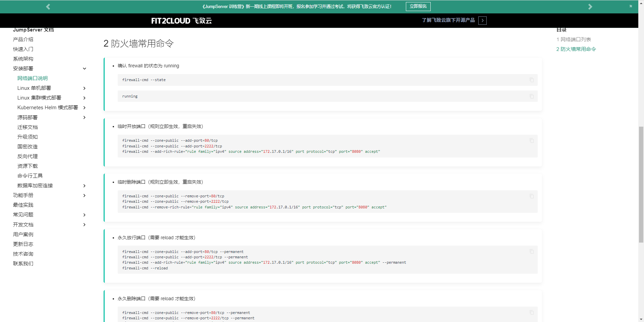Screen dimensions: 644x322
Task: Open 产品介绍 page
Action: pyautogui.click(x=23, y=39)
